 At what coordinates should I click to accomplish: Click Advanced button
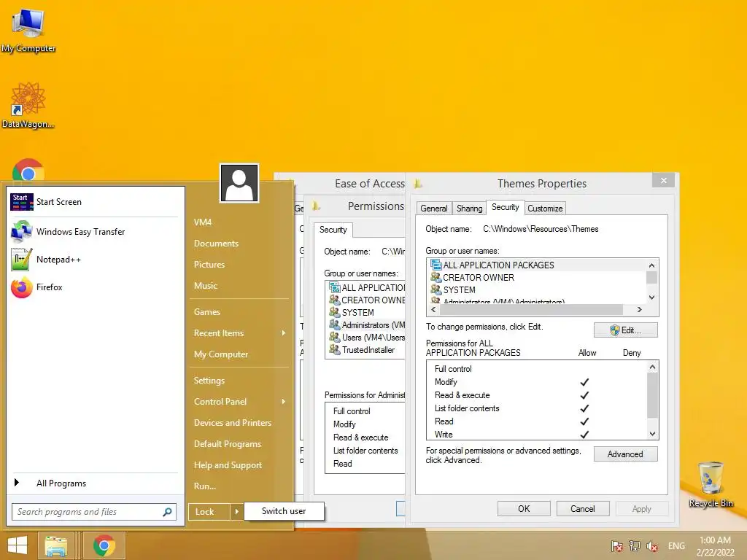coord(625,454)
